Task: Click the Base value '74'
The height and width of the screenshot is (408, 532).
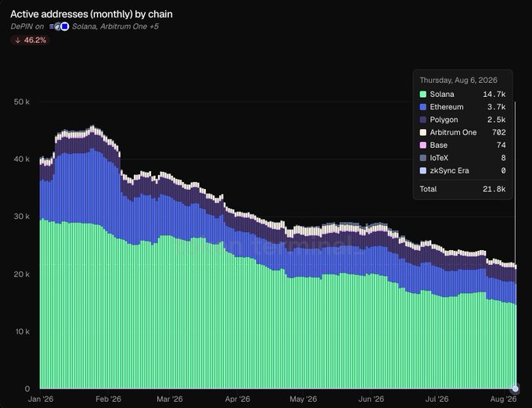Action: 501,145
